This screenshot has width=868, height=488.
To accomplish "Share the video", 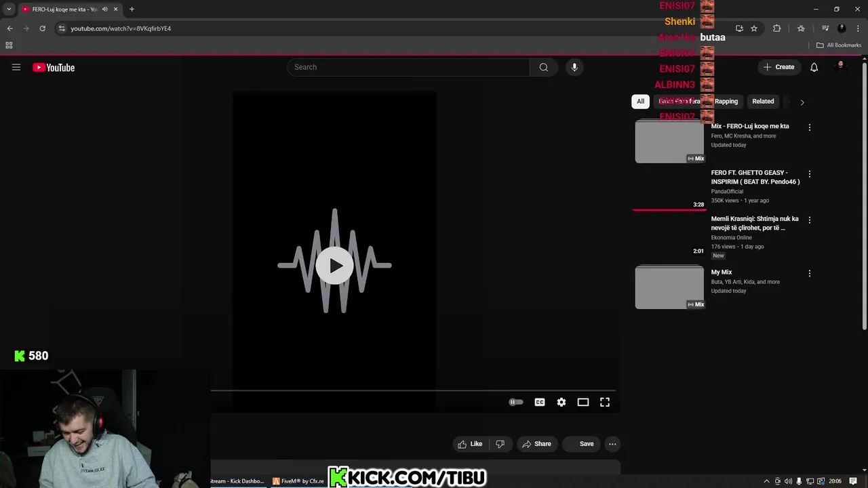I will [536, 444].
